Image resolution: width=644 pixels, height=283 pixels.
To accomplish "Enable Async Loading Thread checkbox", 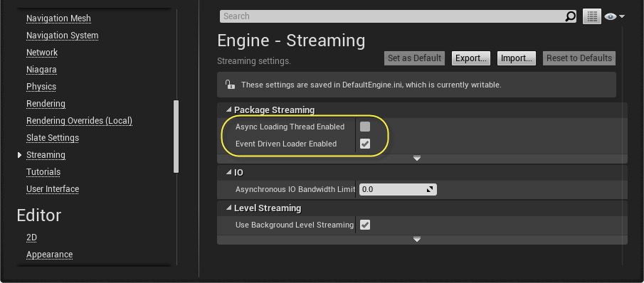I will click(365, 127).
